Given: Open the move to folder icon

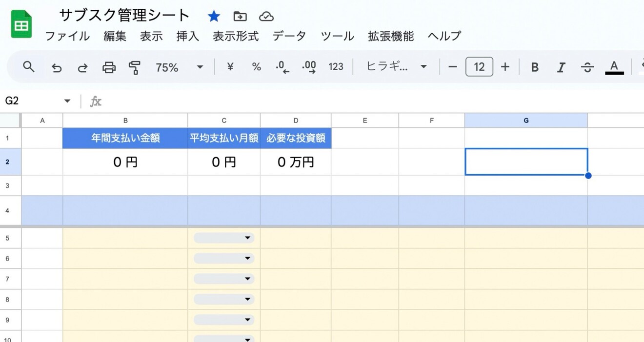Looking at the screenshot, I should tap(240, 17).
